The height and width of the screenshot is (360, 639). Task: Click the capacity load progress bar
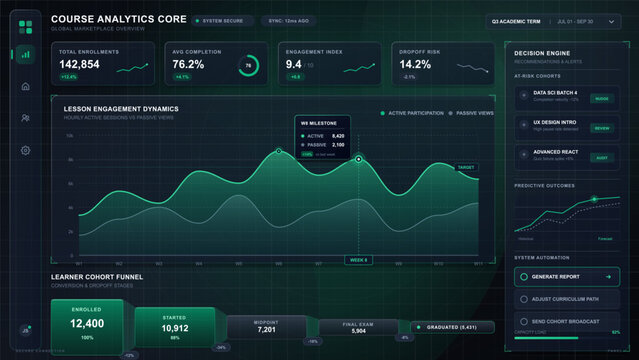567,338
